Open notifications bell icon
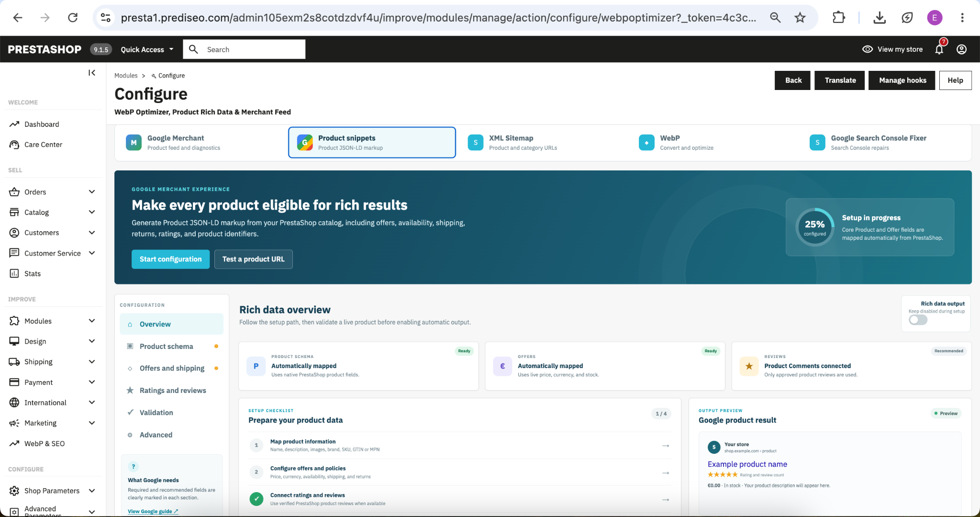The image size is (980, 517). tap(939, 49)
